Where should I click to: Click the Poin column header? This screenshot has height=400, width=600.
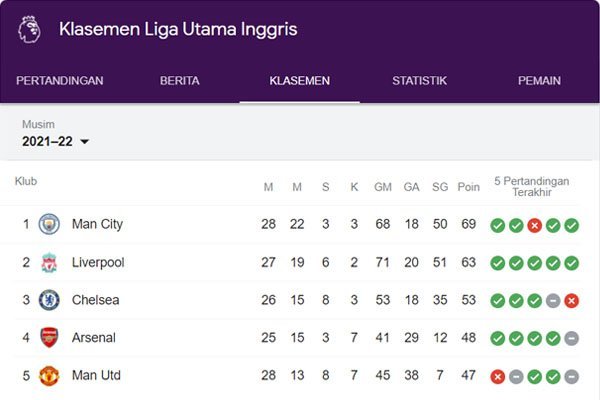pos(468,187)
